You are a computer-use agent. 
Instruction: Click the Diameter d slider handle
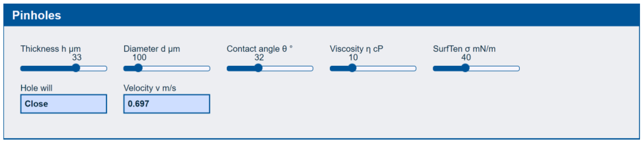tap(138, 68)
